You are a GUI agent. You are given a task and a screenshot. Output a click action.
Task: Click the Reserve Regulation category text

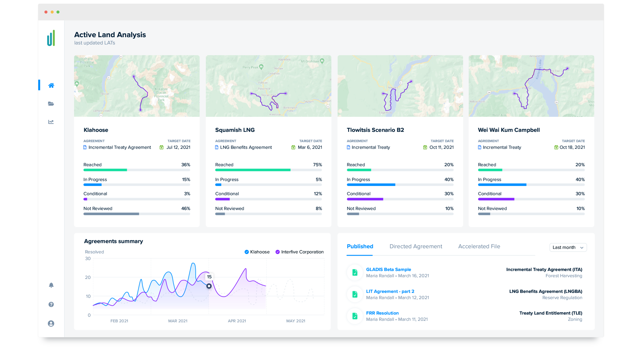click(562, 298)
